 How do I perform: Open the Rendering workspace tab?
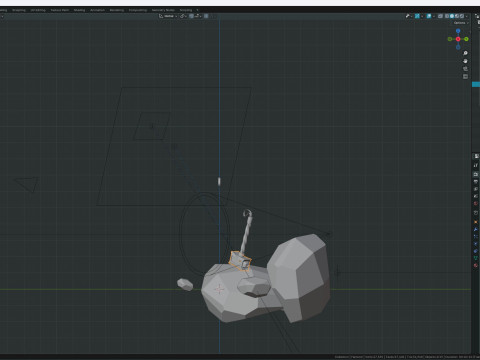[117, 10]
